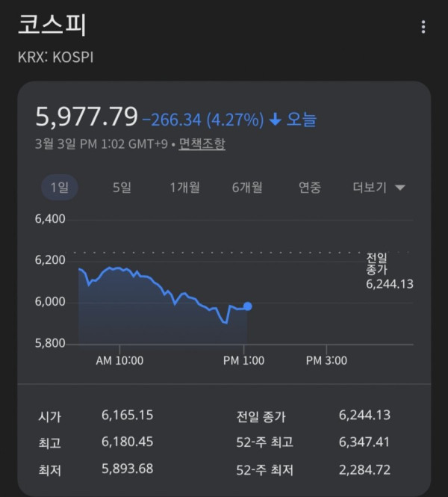
Task: Click the 시가 value 6,165.15
Action: (127, 415)
